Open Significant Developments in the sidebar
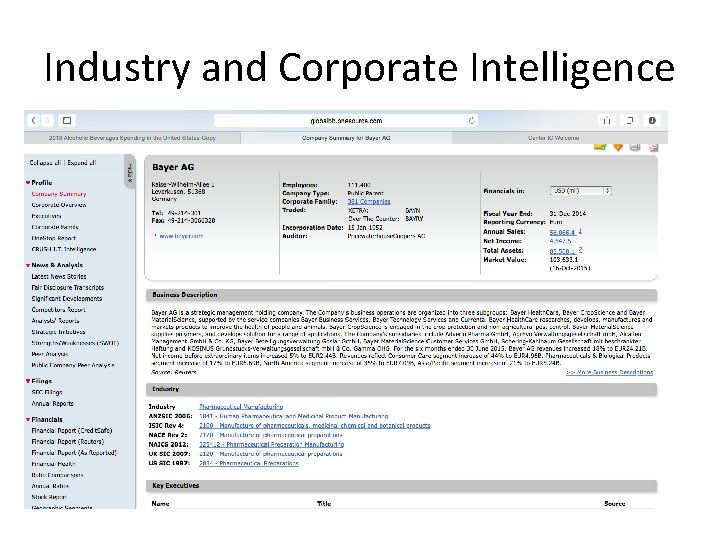 pos(67,298)
